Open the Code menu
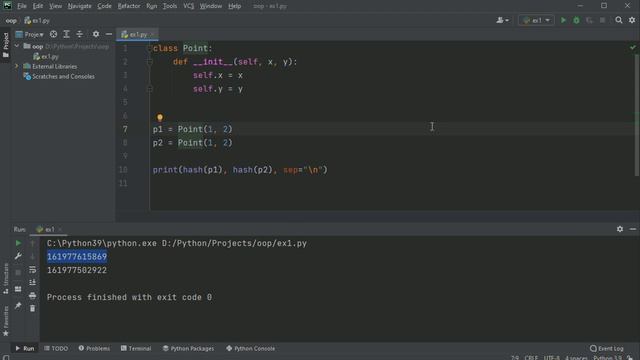Screen dimensions: 640x360 point(104,6)
